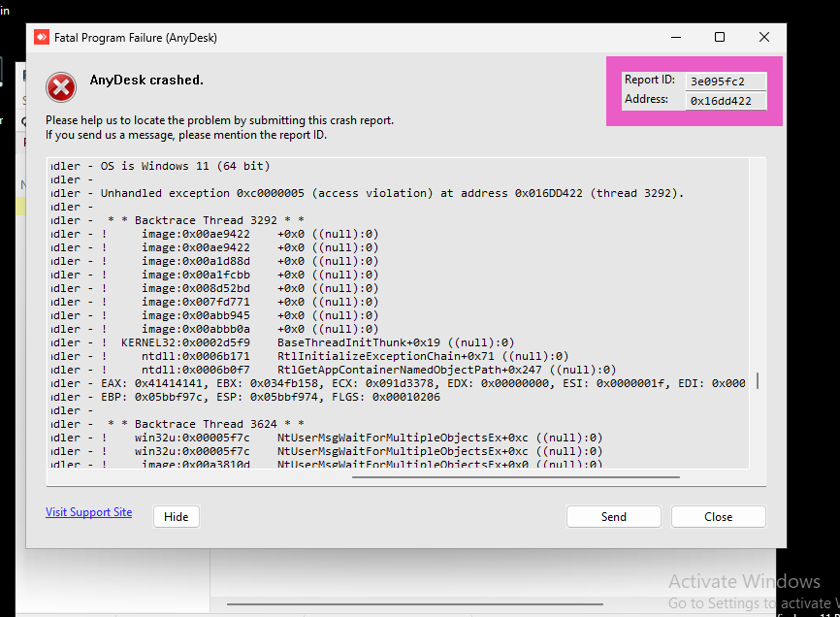
Task: Select the RtlGetAppContainerNamedObjectPath log line
Action: (334, 370)
